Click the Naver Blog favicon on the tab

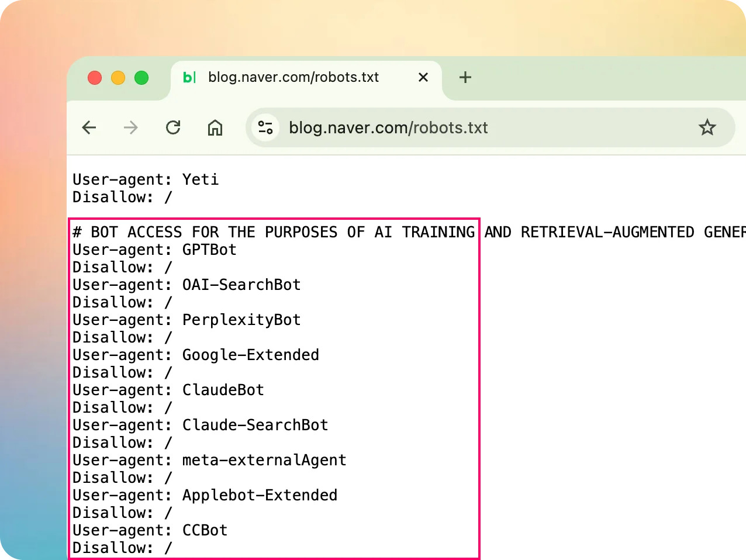(x=189, y=77)
